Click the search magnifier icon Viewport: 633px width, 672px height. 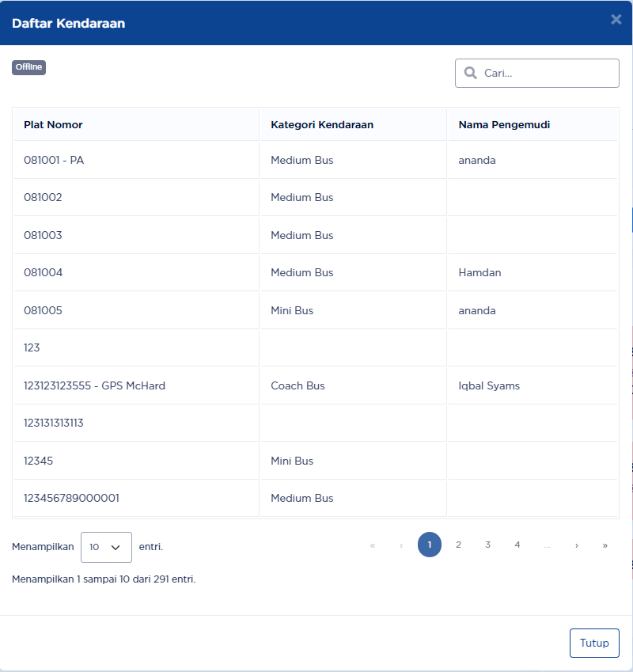(x=470, y=73)
